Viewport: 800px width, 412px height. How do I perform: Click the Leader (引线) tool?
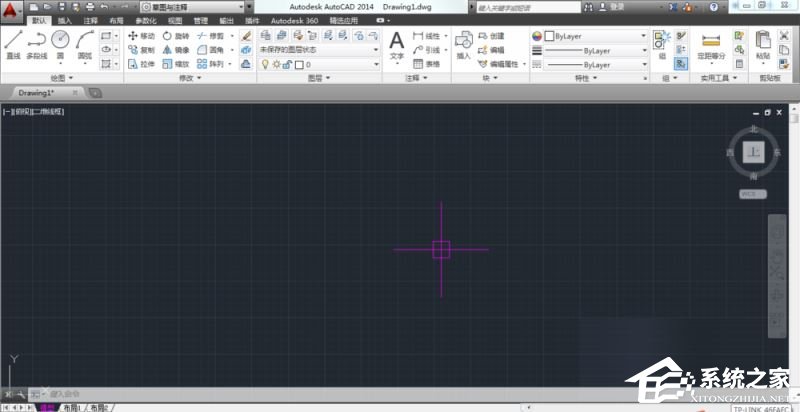tap(427, 50)
